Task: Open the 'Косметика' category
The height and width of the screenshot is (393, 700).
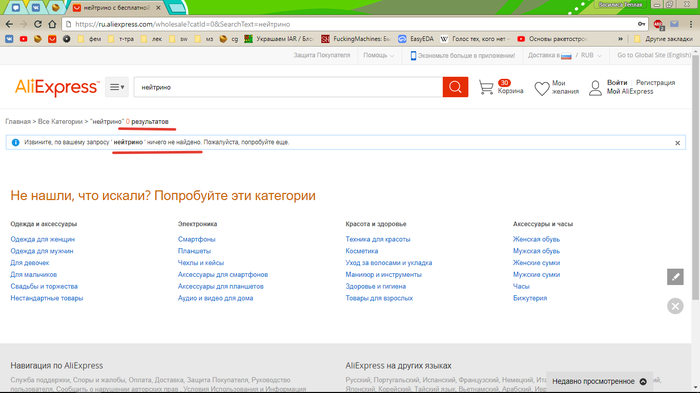Action: tap(362, 251)
